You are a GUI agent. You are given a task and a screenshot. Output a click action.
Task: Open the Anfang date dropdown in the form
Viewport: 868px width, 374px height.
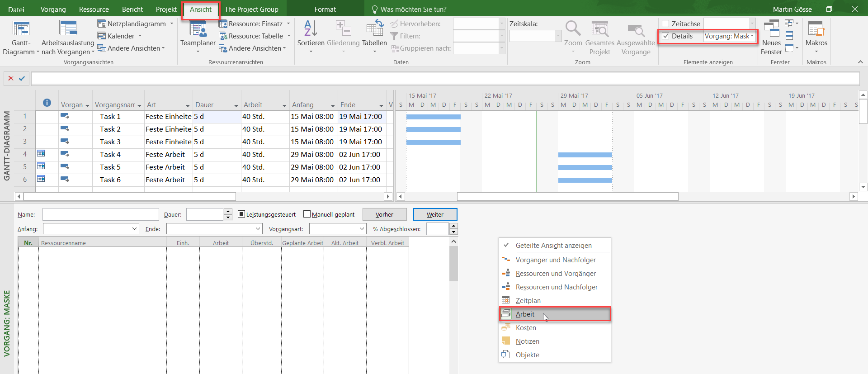134,229
